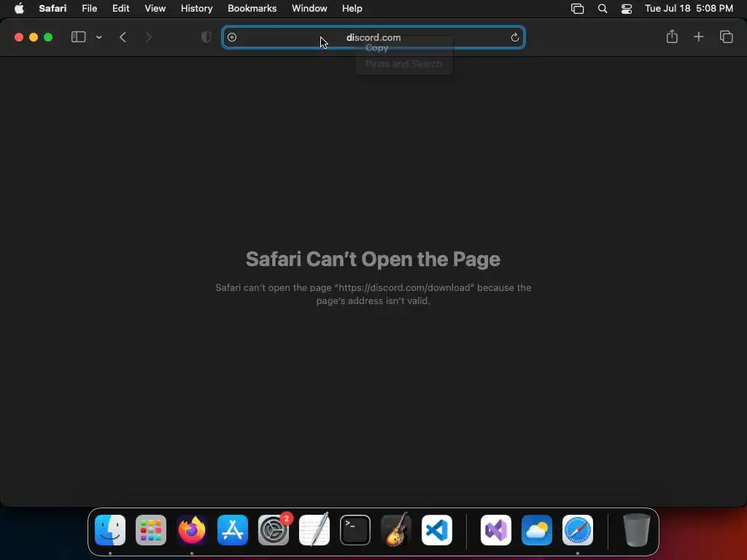The image size is (747, 560).
Task: Open the Safari menu
Action: (x=53, y=8)
